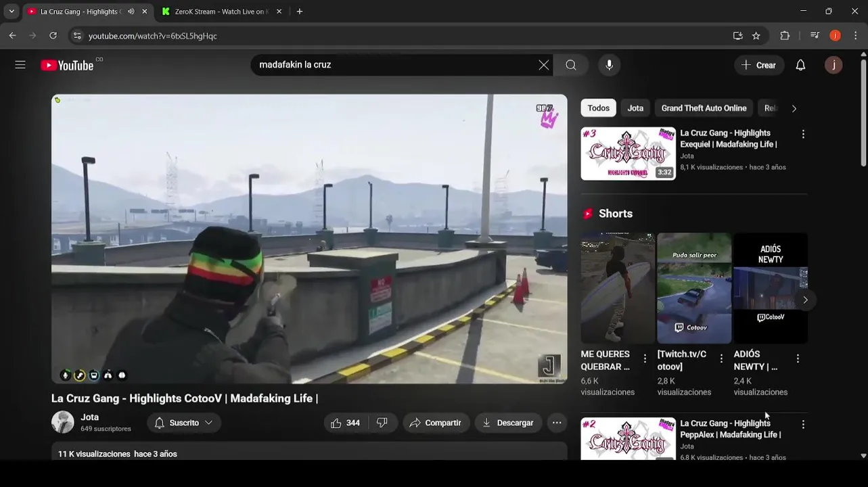Open options for ADIÓS NEWTY short

click(x=798, y=358)
